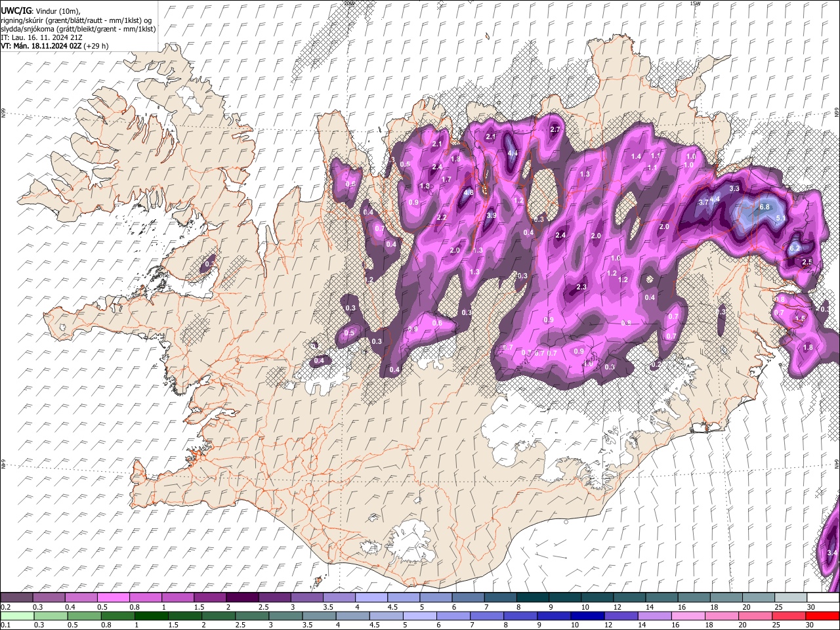This screenshot has height=630, width=840.
Task: Click the 3.7 precipitation value label
Action: [703, 202]
